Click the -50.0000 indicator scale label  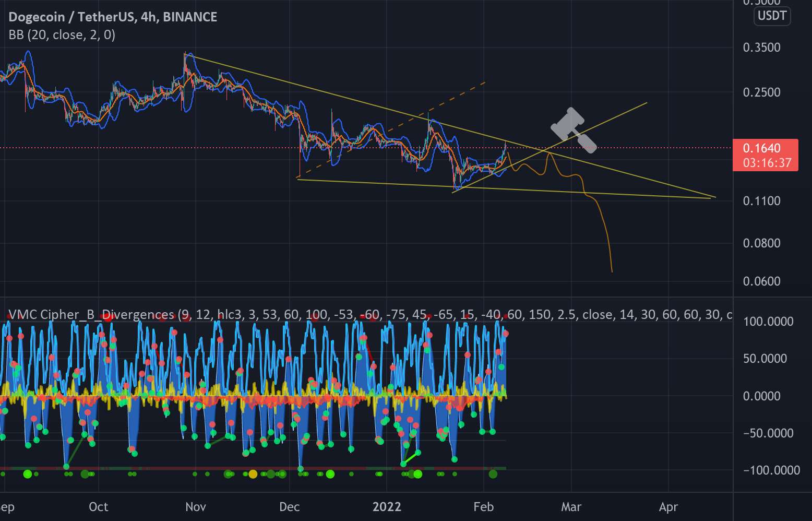[x=767, y=433]
